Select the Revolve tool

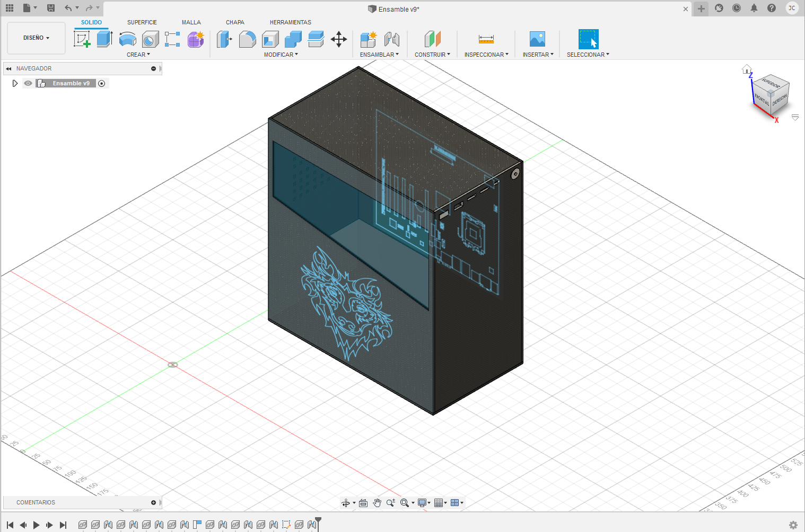click(127, 39)
